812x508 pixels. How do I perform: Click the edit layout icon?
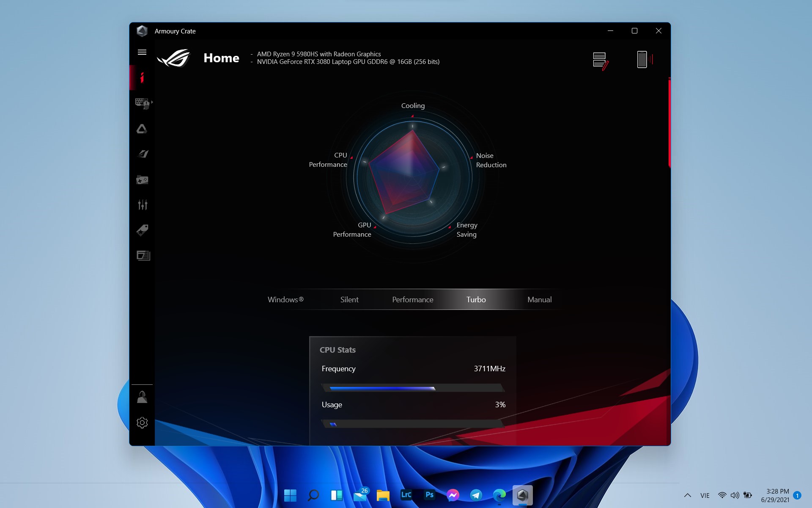pyautogui.click(x=601, y=61)
